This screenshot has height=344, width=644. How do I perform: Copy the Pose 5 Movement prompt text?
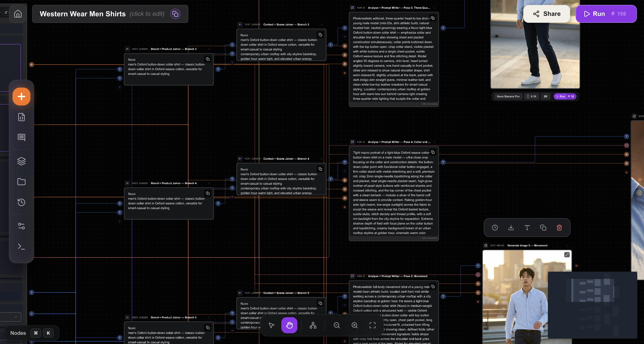tap(433, 287)
